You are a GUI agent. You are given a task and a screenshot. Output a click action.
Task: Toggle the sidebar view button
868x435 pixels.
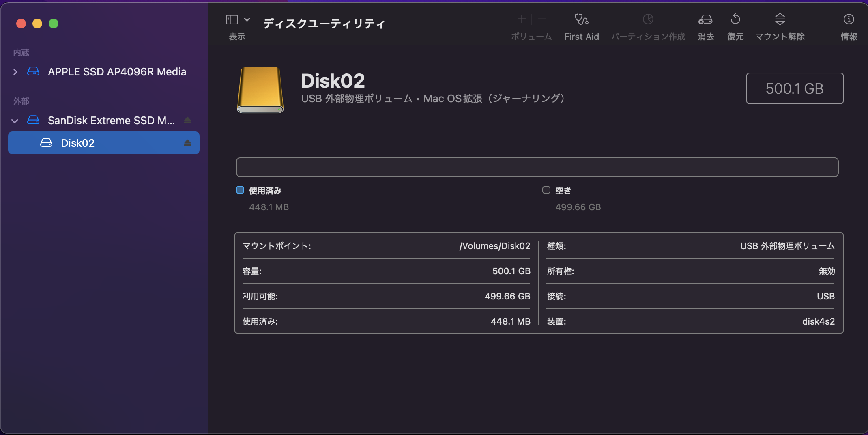pyautogui.click(x=232, y=19)
